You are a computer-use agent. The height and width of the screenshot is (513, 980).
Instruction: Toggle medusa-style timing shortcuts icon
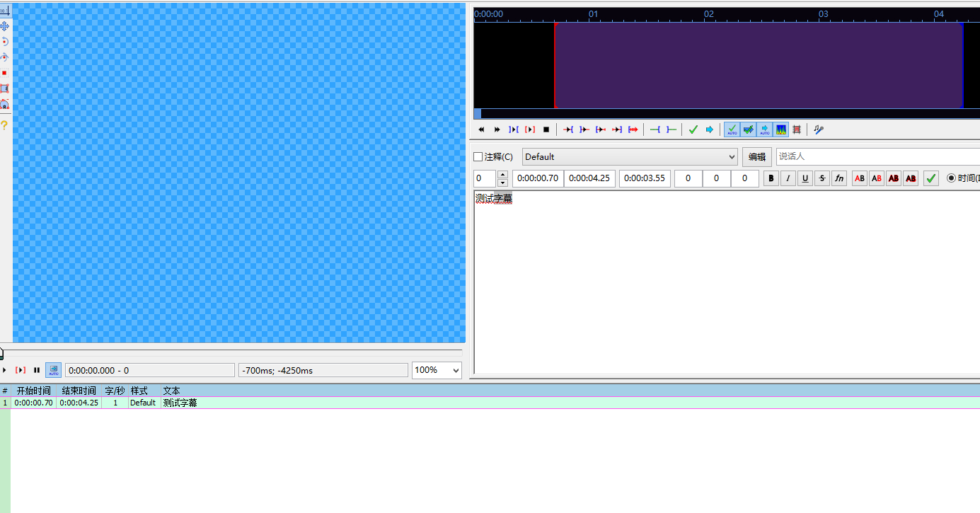[x=797, y=129]
